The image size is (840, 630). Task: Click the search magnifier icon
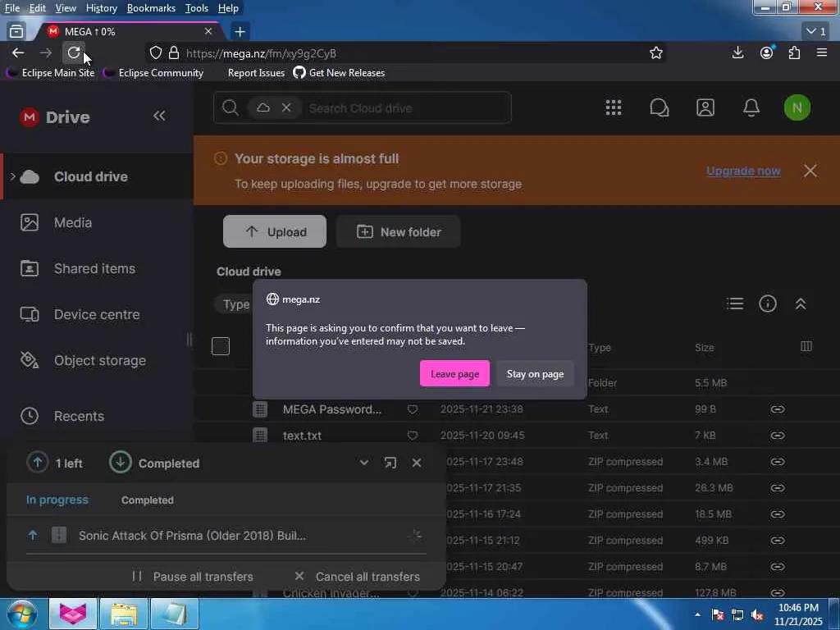pyautogui.click(x=231, y=107)
